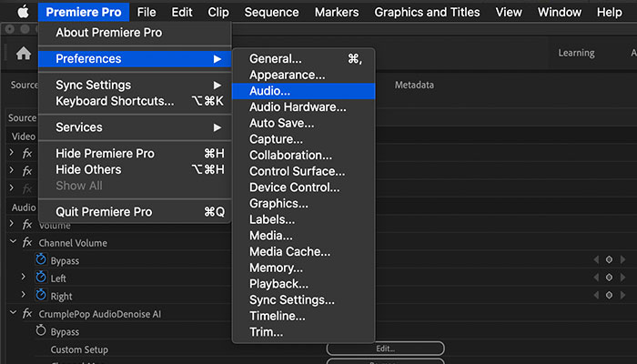
Task: Open Media Cache preferences
Action: tap(303, 252)
